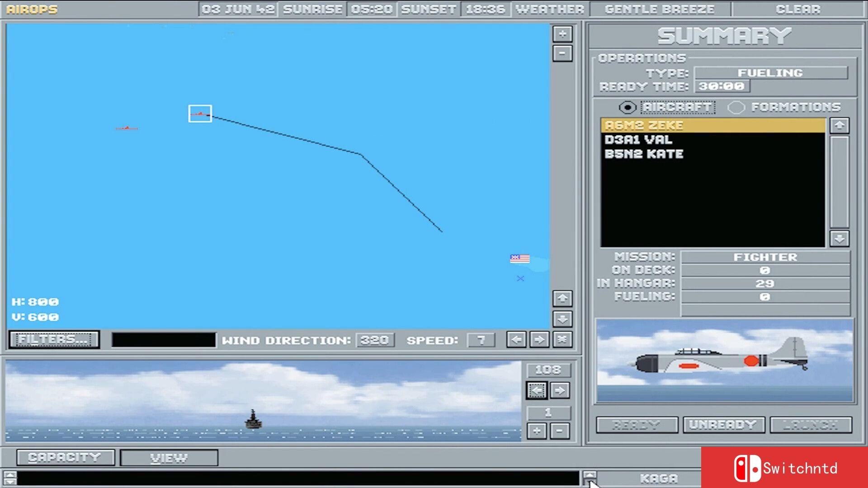Viewport: 868px width, 488px height.
Task: Click the black status field beside Filters
Action: [x=164, y=340]
